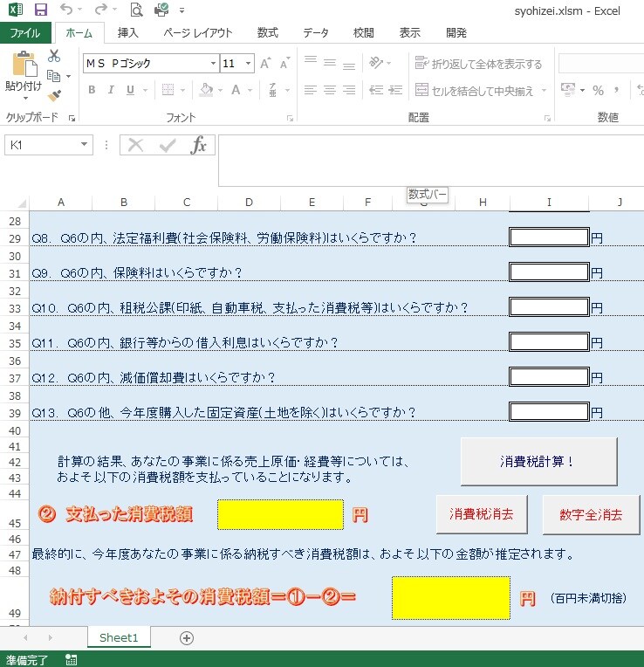Click the Q8 法定福利費 input cell
644x667 pixels.
549,237
